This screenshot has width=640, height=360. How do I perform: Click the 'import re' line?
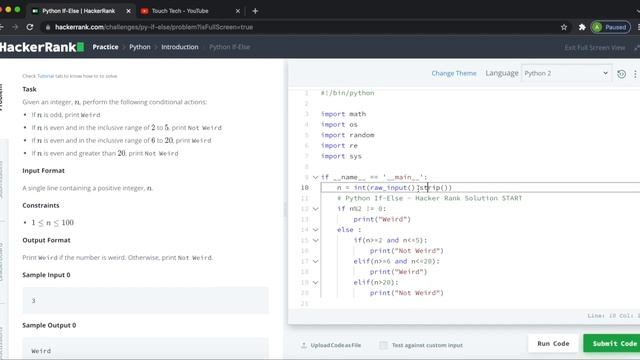[x=339, y=145]
